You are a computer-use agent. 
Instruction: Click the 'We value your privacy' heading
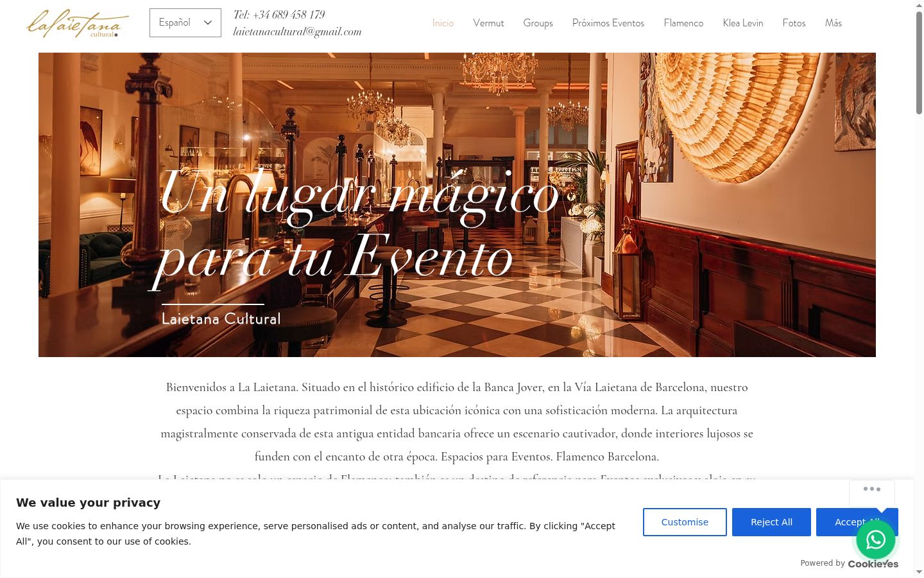89,502
